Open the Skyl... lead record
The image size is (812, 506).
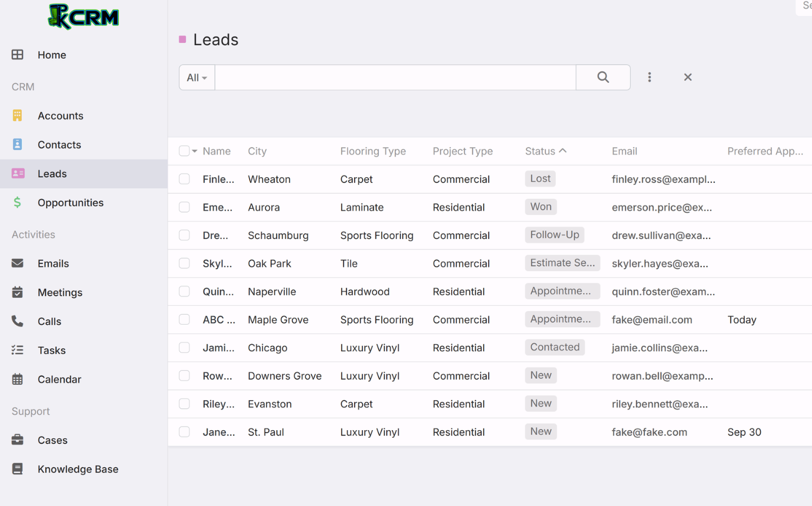coord(217,264)
